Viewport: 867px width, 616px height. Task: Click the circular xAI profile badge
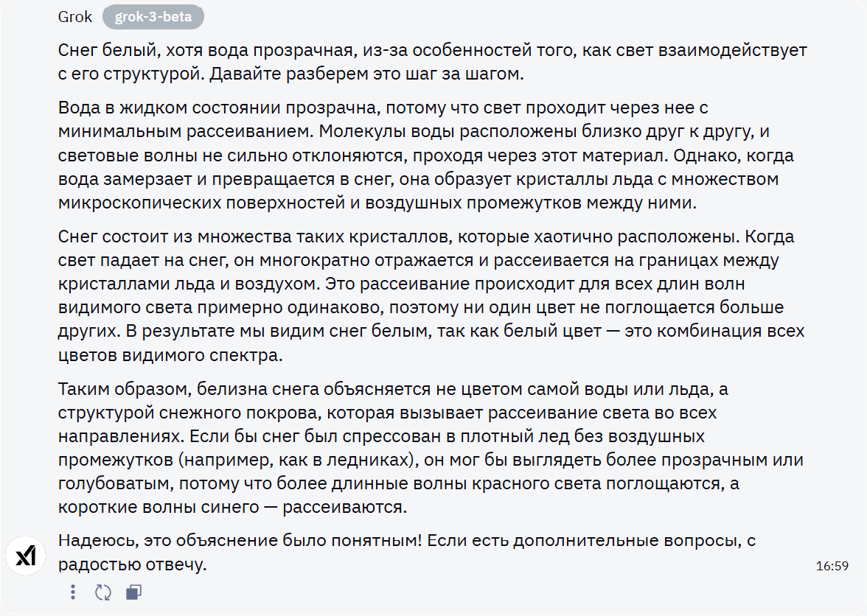(26, 554)
